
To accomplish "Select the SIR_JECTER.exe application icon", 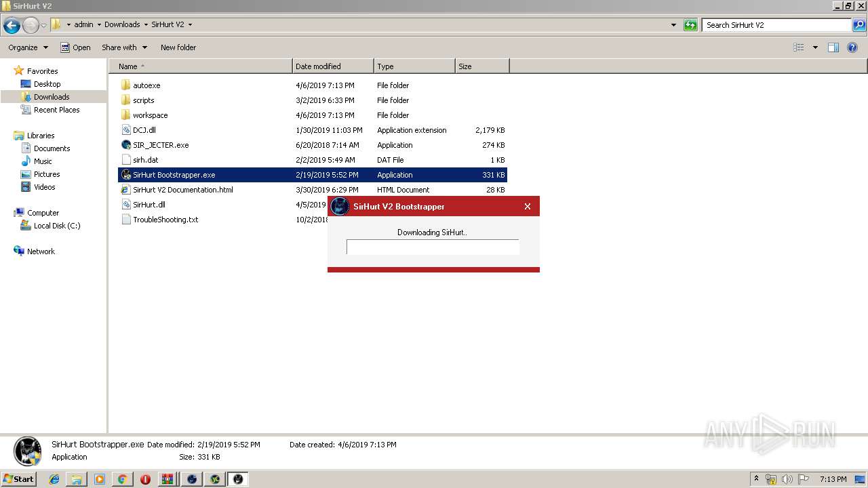I will (x=125, y=145).
